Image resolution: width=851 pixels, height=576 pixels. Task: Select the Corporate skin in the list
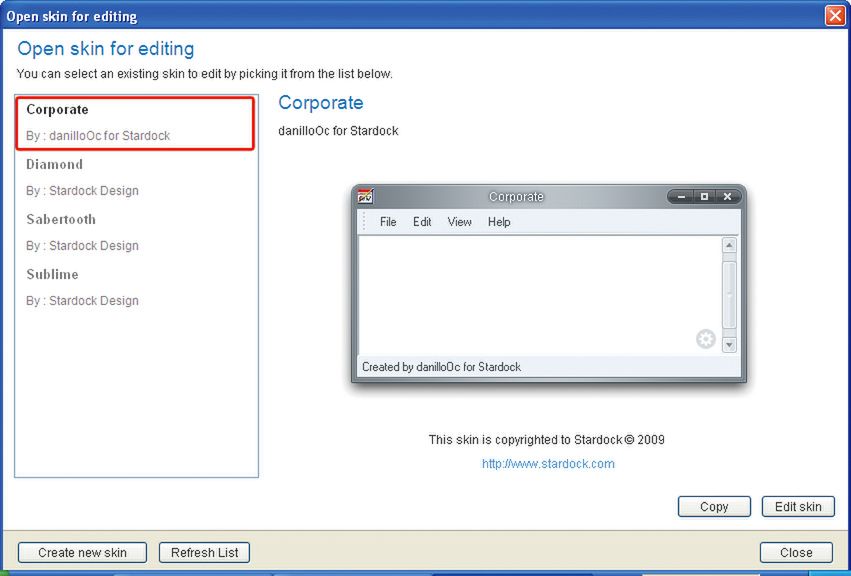[135, 123]
